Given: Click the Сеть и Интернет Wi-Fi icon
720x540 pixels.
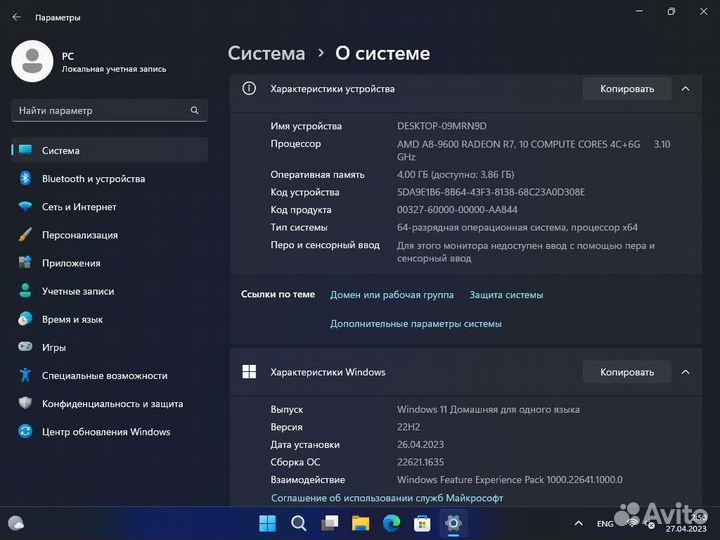Looking at the screenshot, I should point(25,206).
